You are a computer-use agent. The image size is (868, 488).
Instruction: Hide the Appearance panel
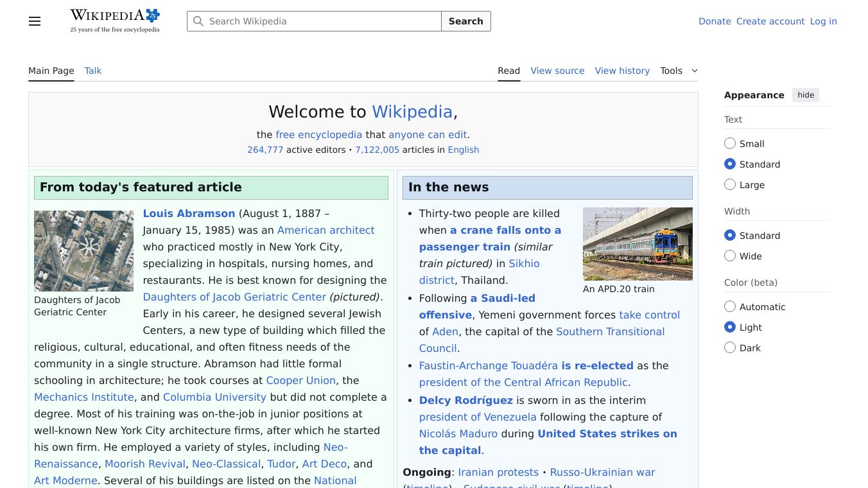tap(806, 95)
